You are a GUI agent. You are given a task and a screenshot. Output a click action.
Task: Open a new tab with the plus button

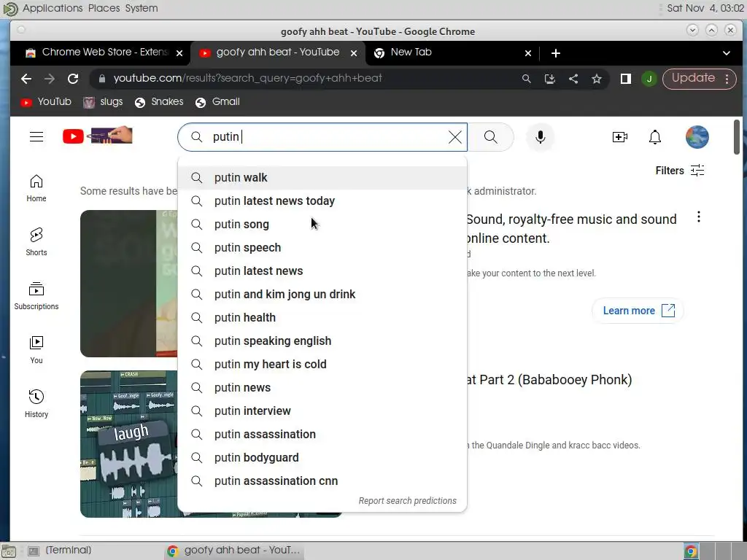(555, 53)
